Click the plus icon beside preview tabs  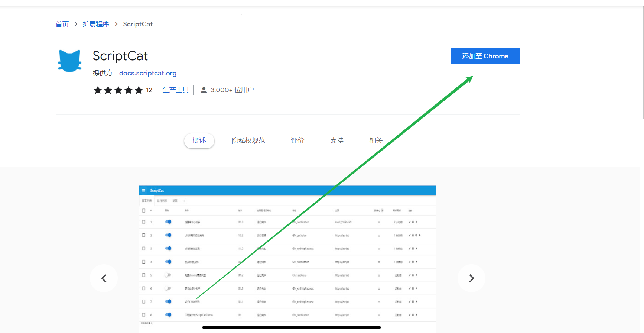[x=184, y=201]
